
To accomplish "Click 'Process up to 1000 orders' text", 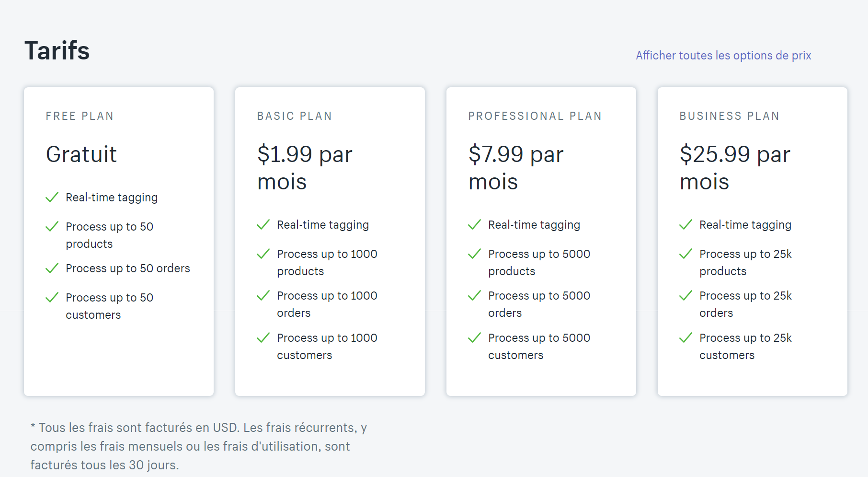I will coord(327,304).
